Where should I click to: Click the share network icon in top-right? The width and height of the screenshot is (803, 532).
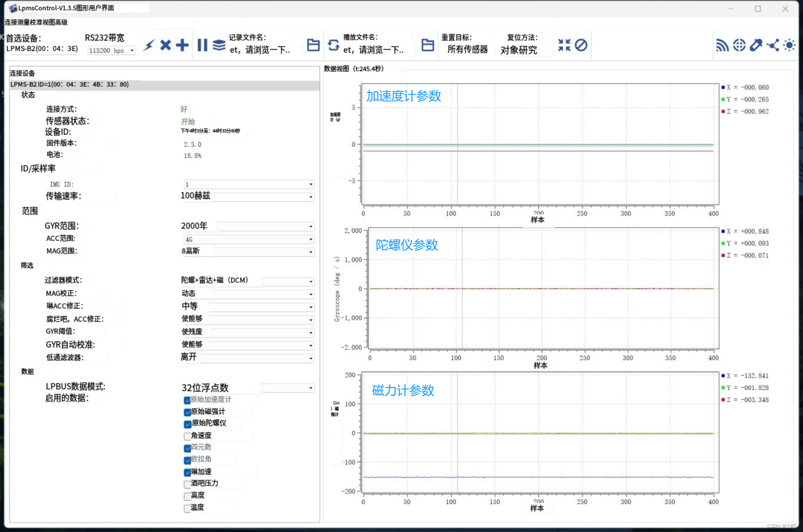tap(773, 45)
